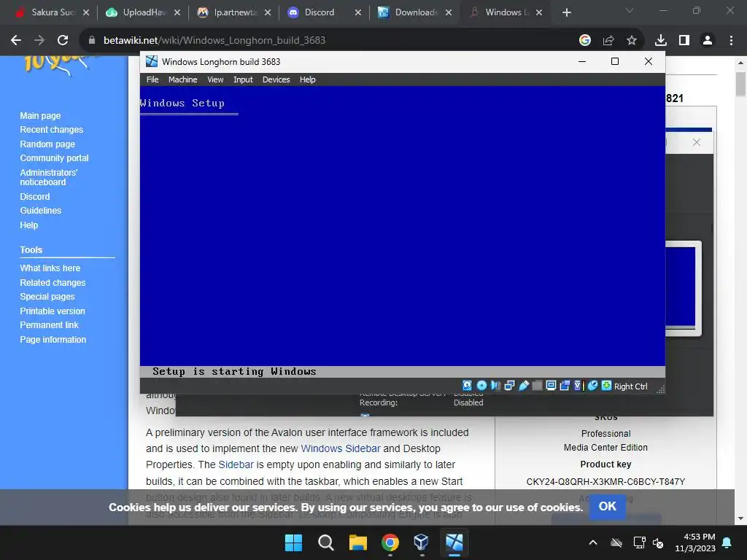Open the Help menu in VM window
Viewport: 747px width, 560px height.
click(307, 79)
